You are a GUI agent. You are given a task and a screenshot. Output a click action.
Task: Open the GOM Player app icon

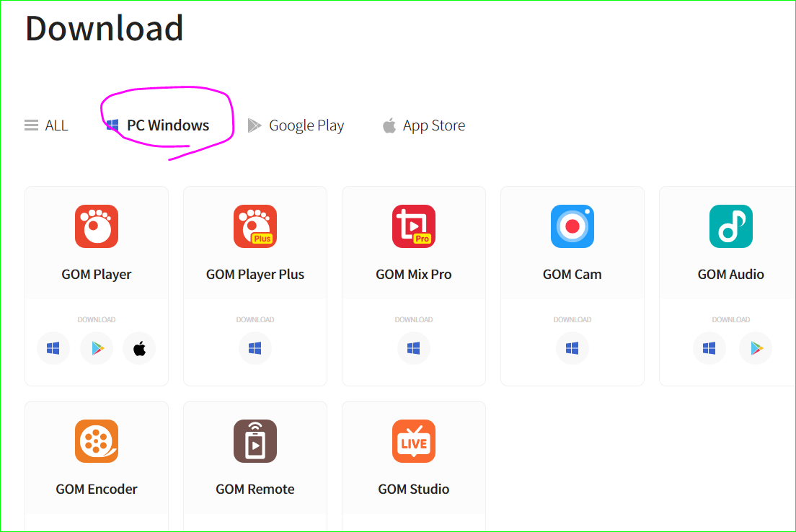pos(97,226)
